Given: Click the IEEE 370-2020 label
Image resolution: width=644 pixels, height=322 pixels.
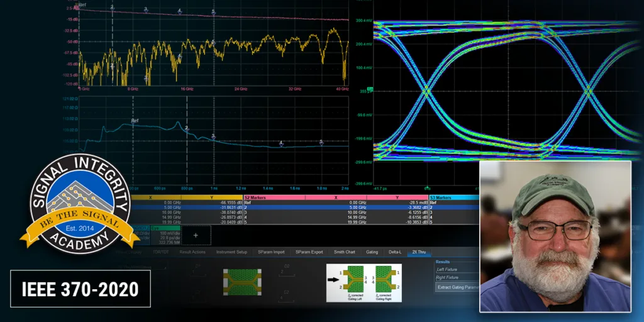Looking at the screenshot, I should tap(80, 289).
